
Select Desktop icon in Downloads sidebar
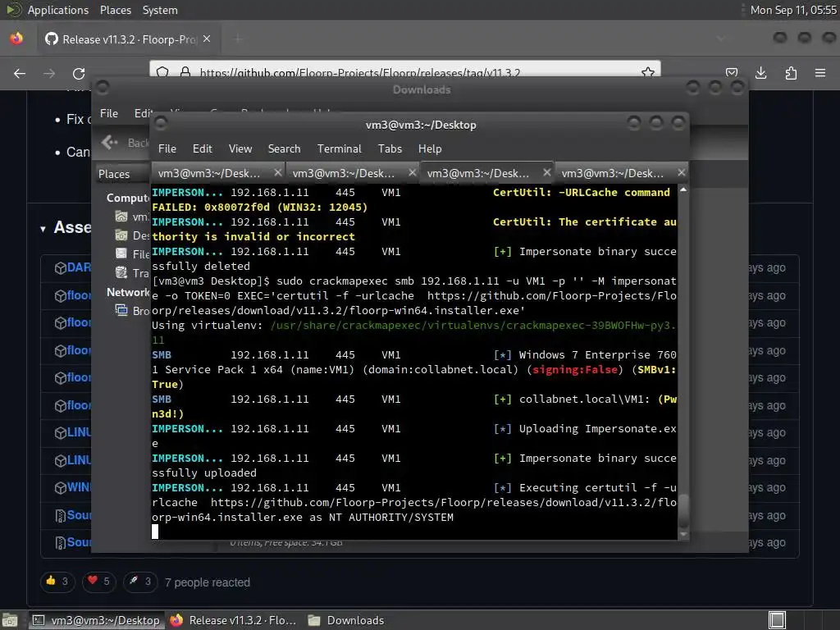[x=121, y=235]
